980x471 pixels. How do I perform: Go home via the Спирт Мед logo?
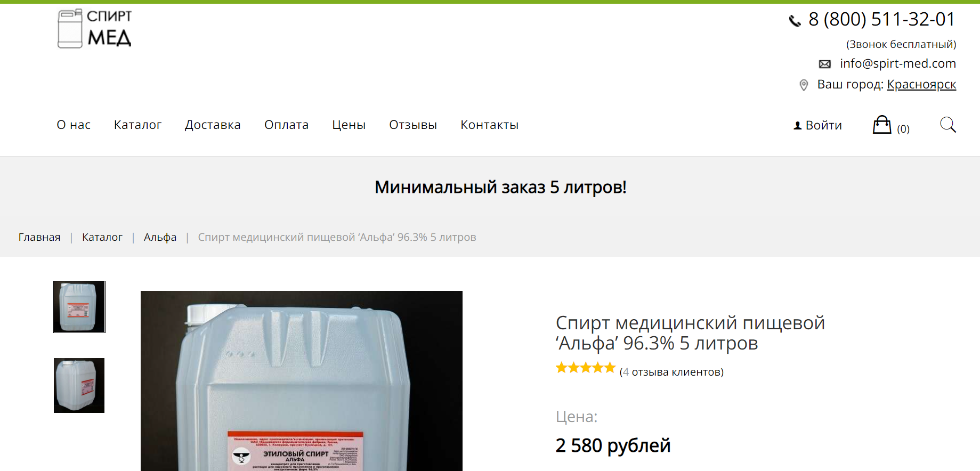[x=95, y=29]
